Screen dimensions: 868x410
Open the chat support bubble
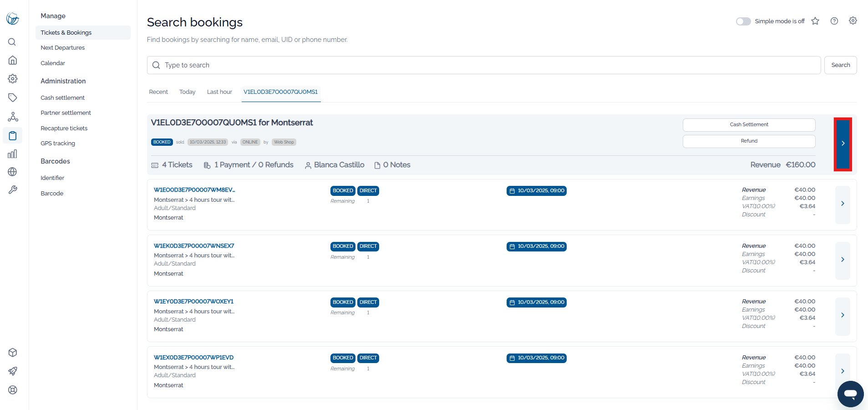[850, 394]
